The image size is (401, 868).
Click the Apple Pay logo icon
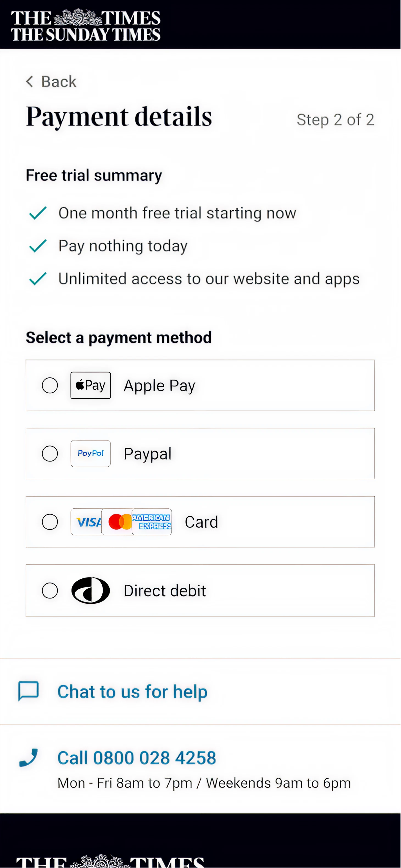90,385
